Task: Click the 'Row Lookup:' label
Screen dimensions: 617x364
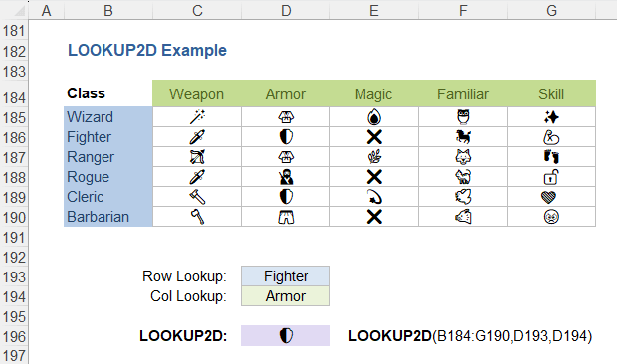Action: tap(184, 276)
